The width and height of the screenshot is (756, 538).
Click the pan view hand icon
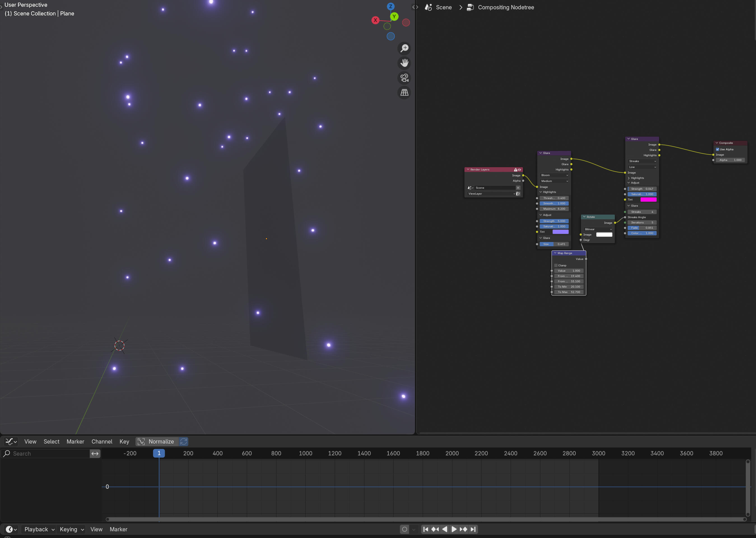click(404, 63)
